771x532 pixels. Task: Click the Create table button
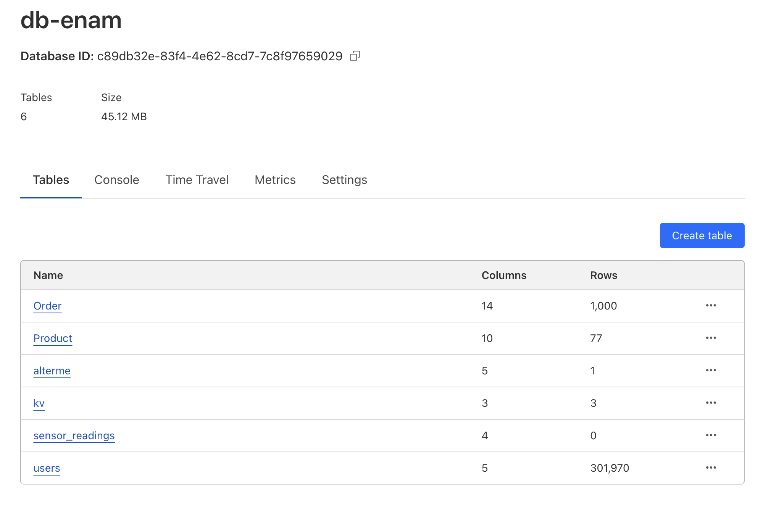[x=702, y=235]
